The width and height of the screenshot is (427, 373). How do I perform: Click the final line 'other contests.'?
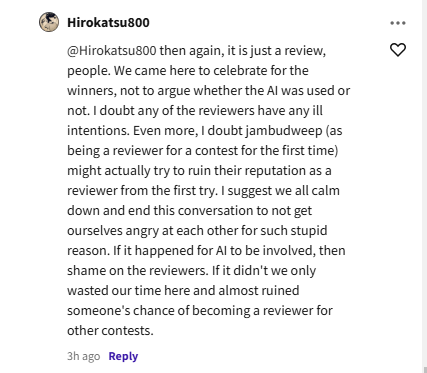click(110, 331)
